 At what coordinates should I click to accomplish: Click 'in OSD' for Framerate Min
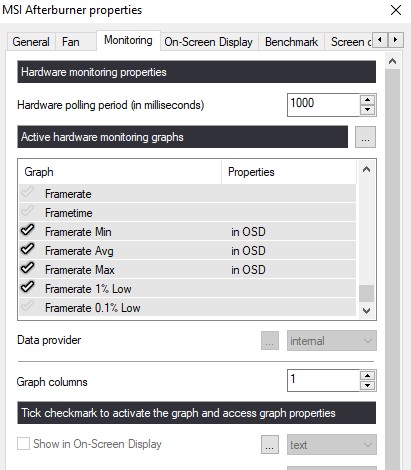pos(248,232)
